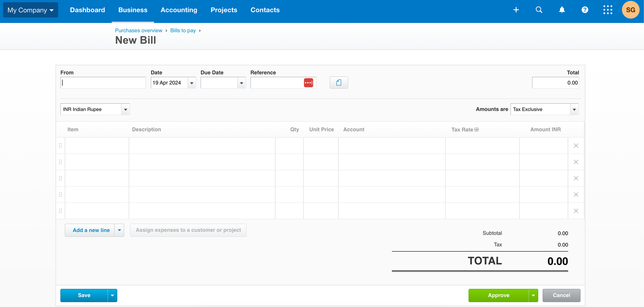Expand Add a new line options arrow
Viewport: 644px width, 307px height.
(x=119, y=230)
